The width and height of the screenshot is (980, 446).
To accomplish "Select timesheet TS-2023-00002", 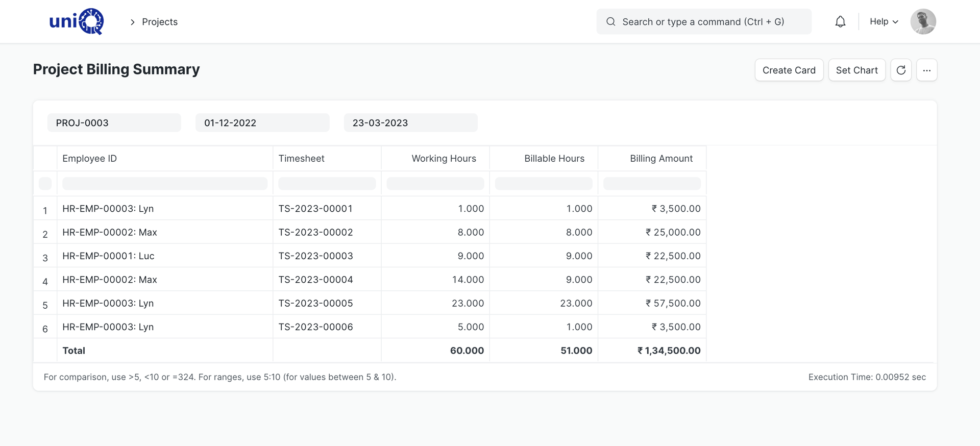I will [x=315, y=232].
